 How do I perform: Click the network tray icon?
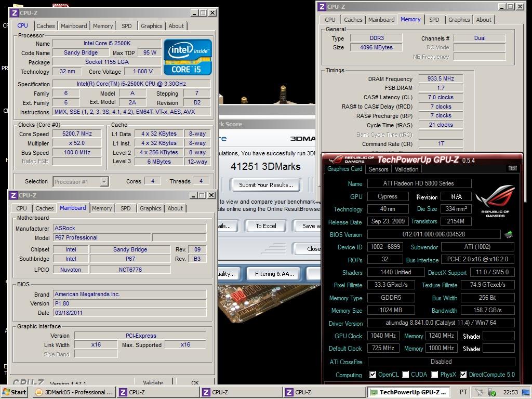(480, 393)
